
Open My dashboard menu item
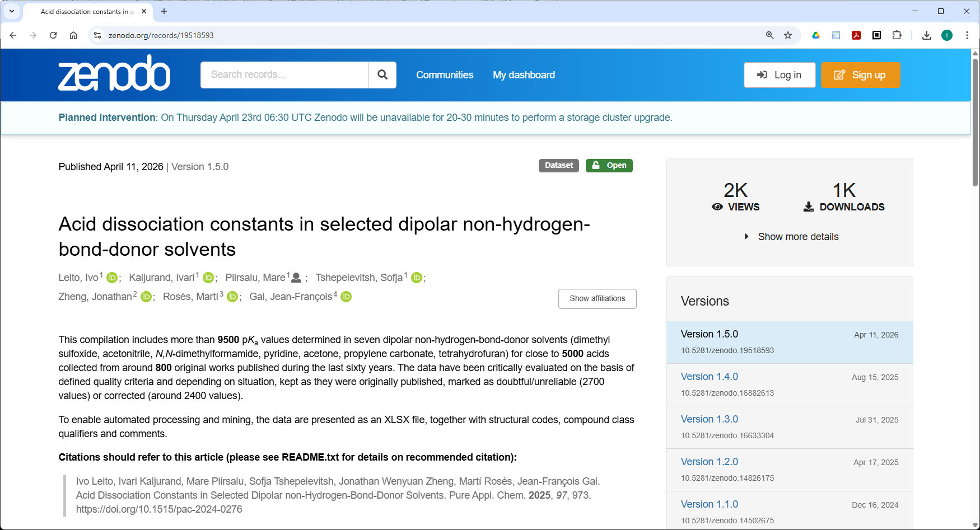point(524,75)
